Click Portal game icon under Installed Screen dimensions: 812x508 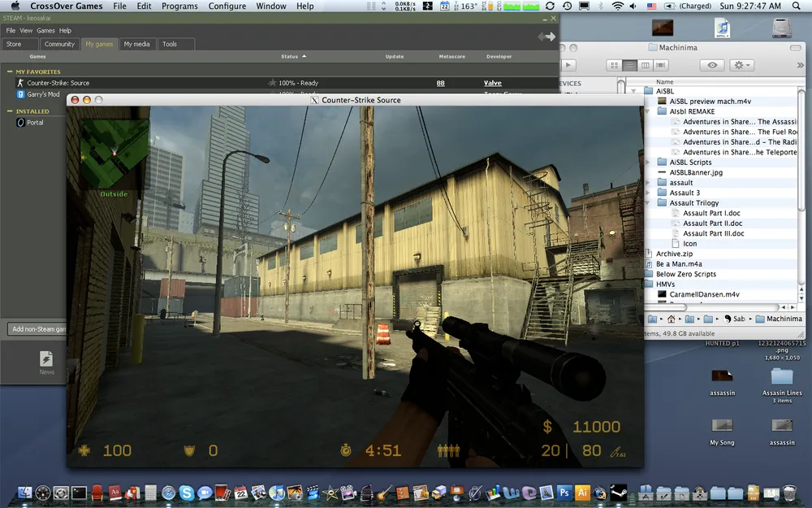click(x=20, y=123)
